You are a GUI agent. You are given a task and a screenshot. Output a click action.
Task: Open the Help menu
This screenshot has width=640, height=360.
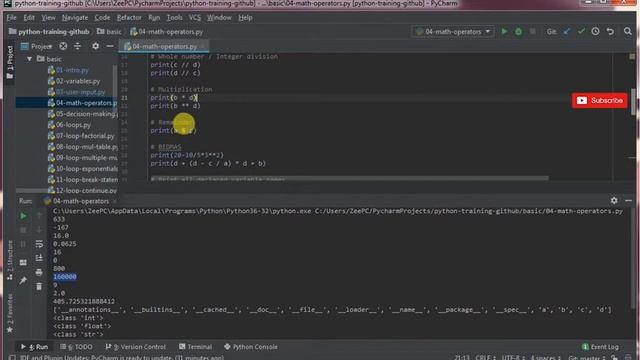[x=245, y=18]
